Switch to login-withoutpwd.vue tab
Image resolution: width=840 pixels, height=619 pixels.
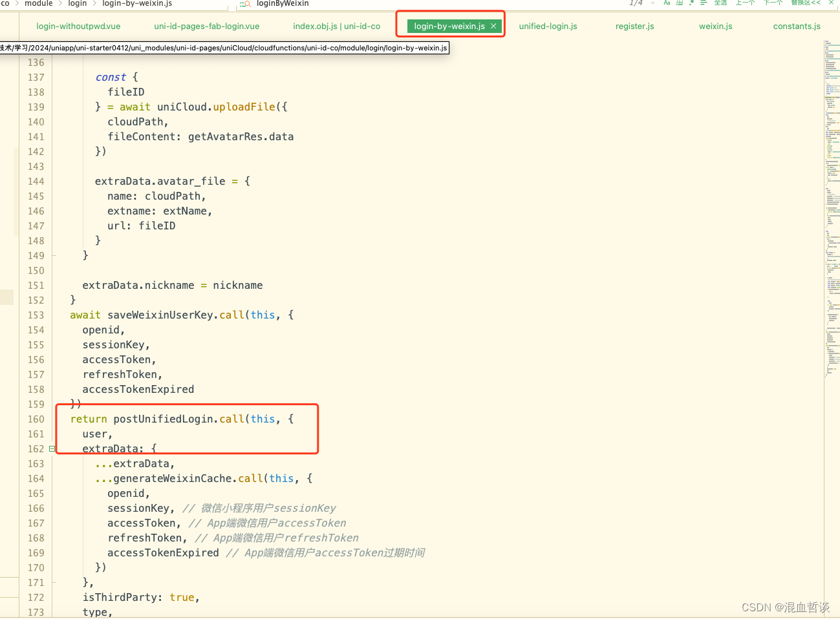click(x=78, y=26)
